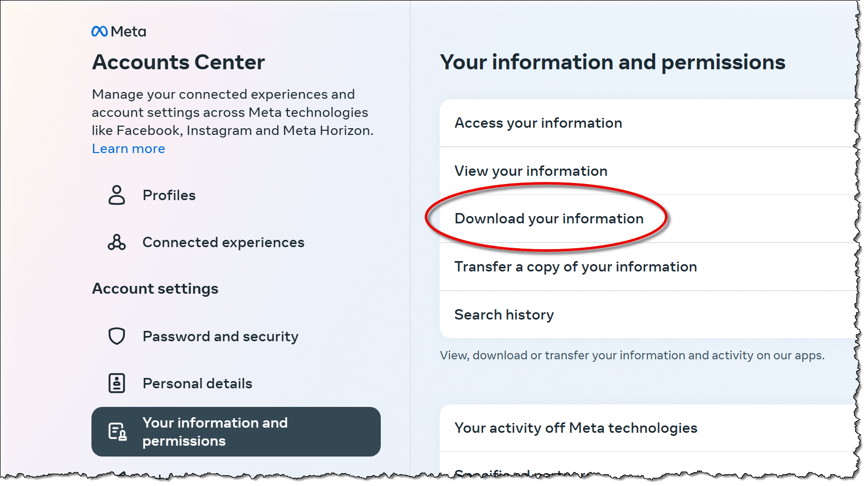This screenshot has width=868, height=486.
Task: Select Your information and permissions tab
Action: [236, 432]
